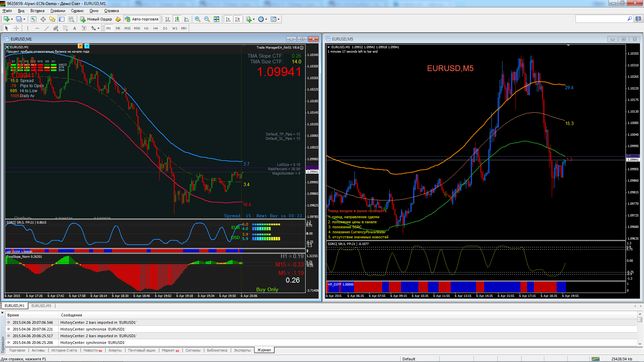
Task: Select the D1 timeframe
Action: coord(165,28)
